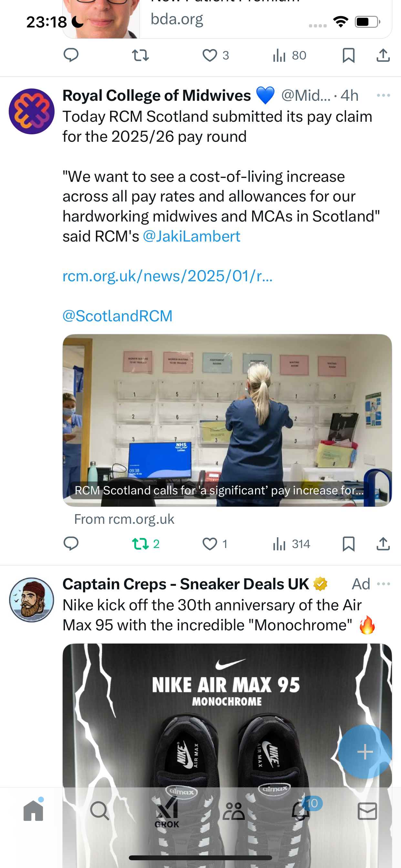Bookmark the Royal College of Midwives tweet
The width and height of the screenshot is (401, 868).
[x=348, y=543]
